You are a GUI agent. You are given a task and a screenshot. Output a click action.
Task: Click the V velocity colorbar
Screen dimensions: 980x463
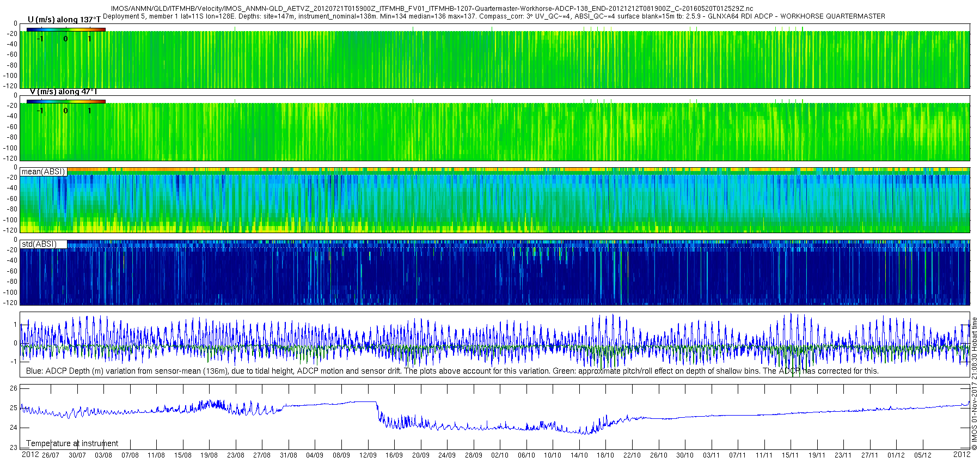point(66,101)
